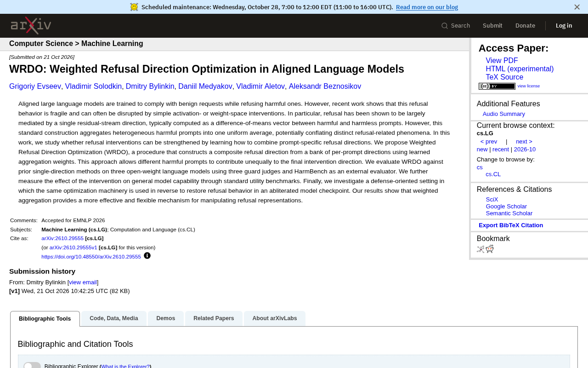Download the TeX Source

click(x=504, y=77)
